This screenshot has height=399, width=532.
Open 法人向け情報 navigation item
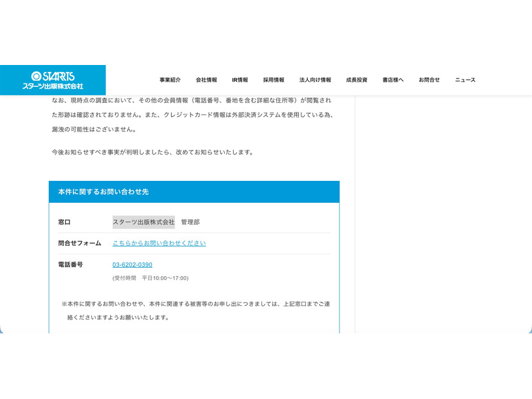click(x=315, y=80)
